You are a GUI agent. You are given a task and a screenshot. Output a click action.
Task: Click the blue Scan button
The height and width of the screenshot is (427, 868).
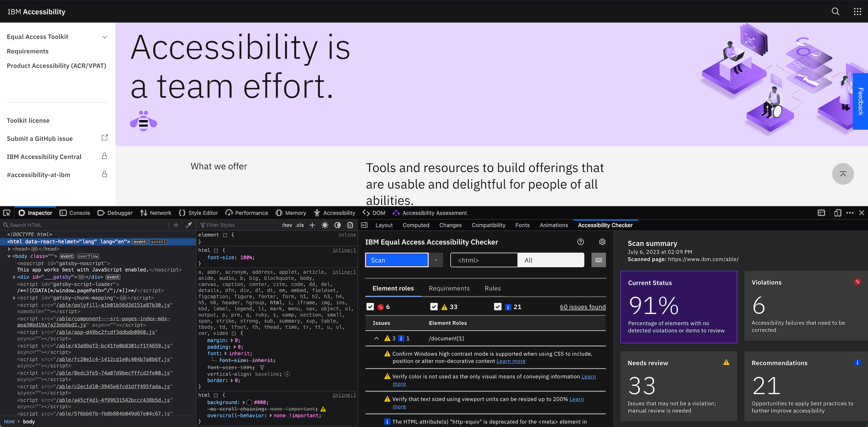(x=397, y=260)
